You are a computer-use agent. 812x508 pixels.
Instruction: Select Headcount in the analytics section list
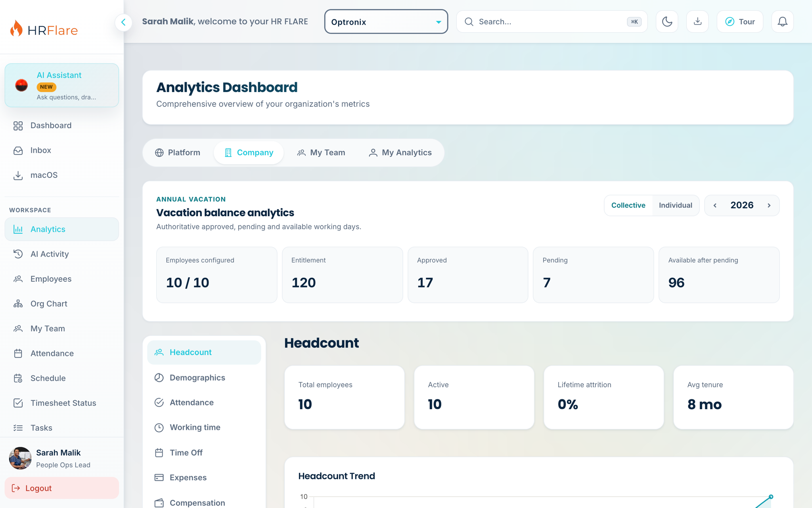[204, 352]
